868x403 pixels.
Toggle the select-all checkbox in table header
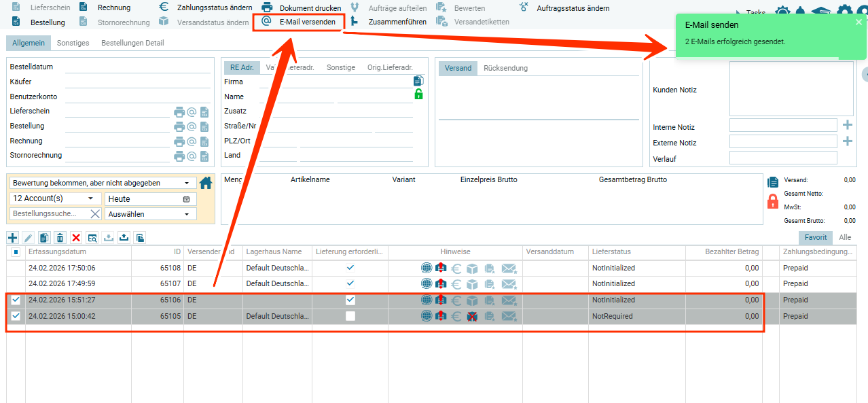tap(16, 252)
